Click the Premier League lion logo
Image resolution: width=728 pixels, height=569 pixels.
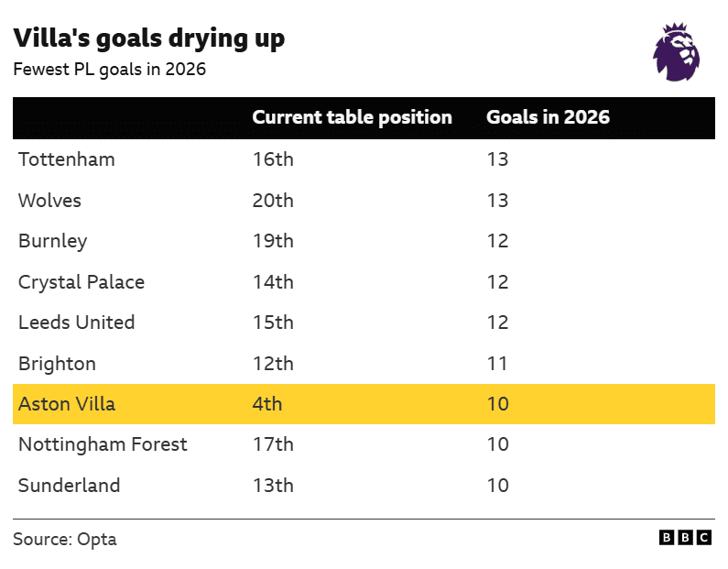tap(676, 53)
